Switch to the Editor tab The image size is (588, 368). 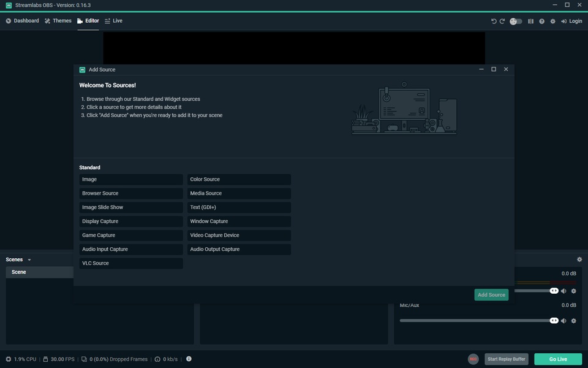click(x=88, y=21)
